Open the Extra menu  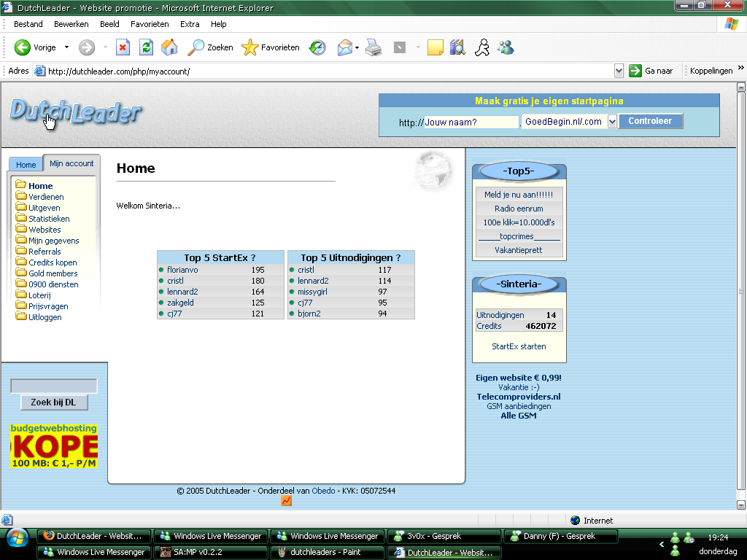point(190,24)
